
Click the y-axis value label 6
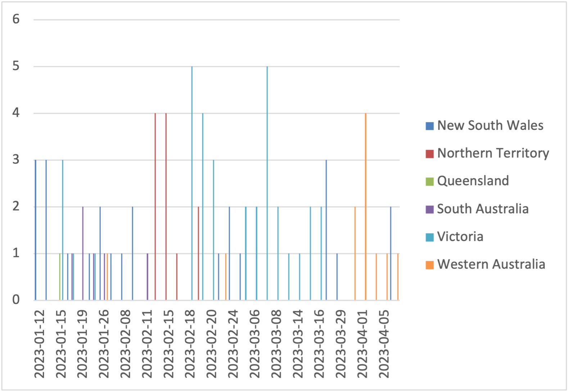click(x=16, y=19)
